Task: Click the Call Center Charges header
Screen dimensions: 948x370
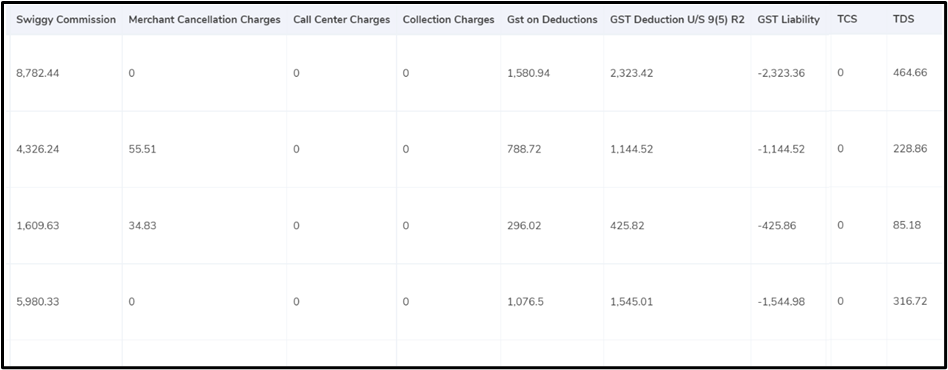Action: tap(342, 19)
